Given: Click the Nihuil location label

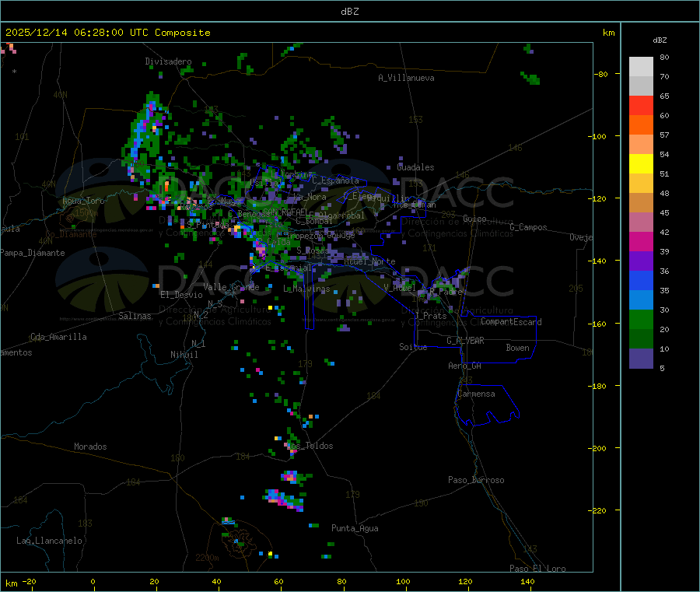Looking at the screenshot, I should (184, 355).
